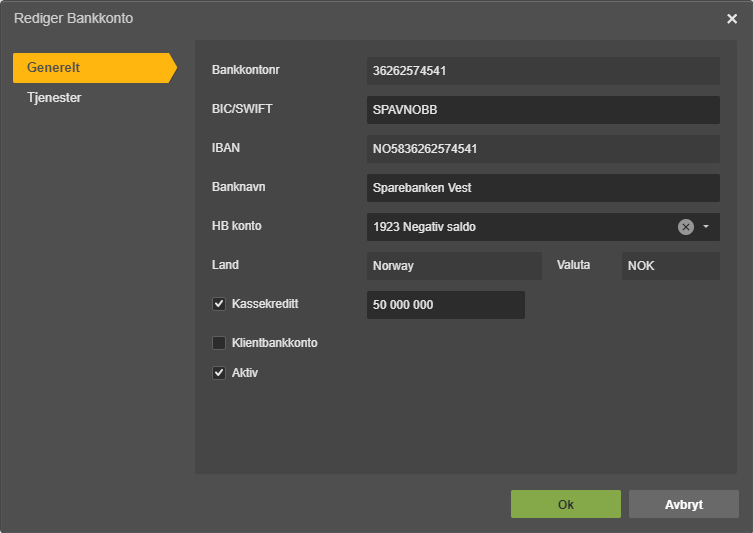The height and width of the screenshot is (533, 753).
Task: Click the Valuta field showing NOK
Action: tap(671, 266)
